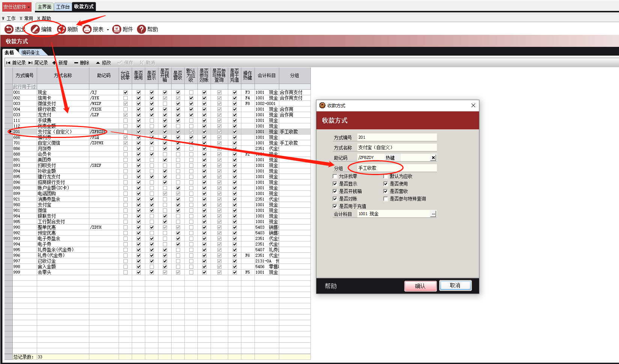This screenshot has width=619, height=364.
Task: Click the 取消 button in the grid toolbar
Action: click(x=147, y=63)
